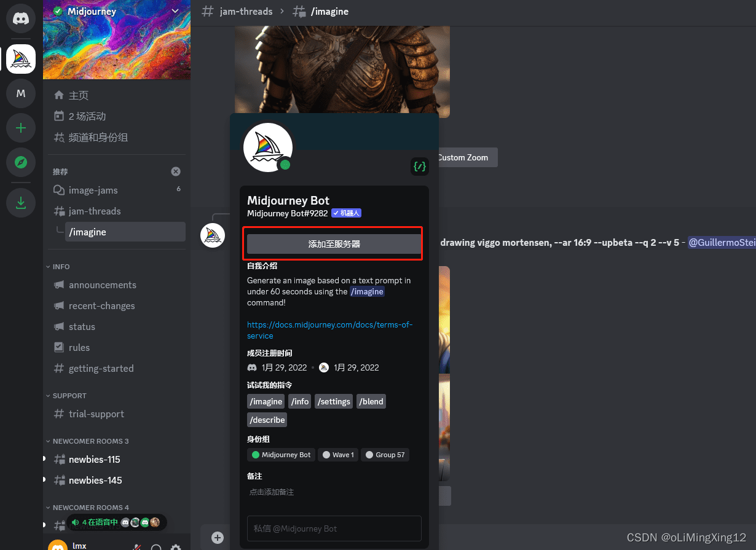756x550 pixels.
Task: Add a server with the plus icon
Action: (21, 128)
